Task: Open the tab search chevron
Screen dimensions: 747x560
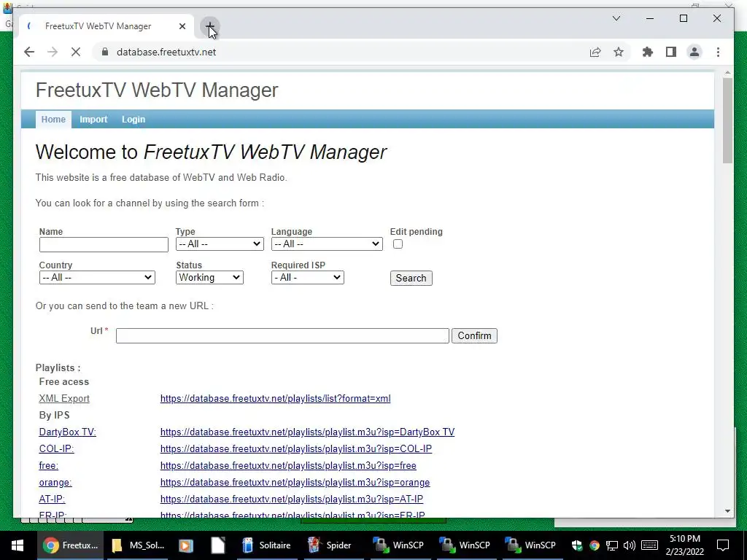Action: (x=616, y=18)
